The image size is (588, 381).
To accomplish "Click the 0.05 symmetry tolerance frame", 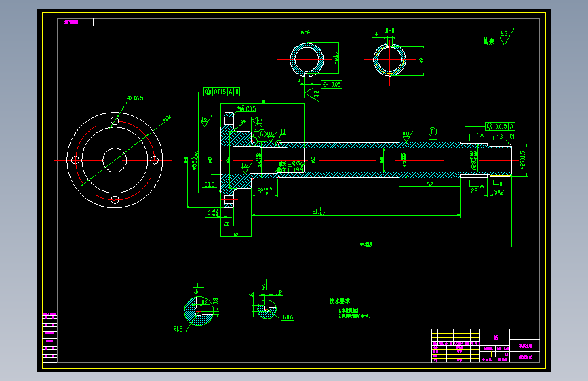I will click(x=332, y=84).
